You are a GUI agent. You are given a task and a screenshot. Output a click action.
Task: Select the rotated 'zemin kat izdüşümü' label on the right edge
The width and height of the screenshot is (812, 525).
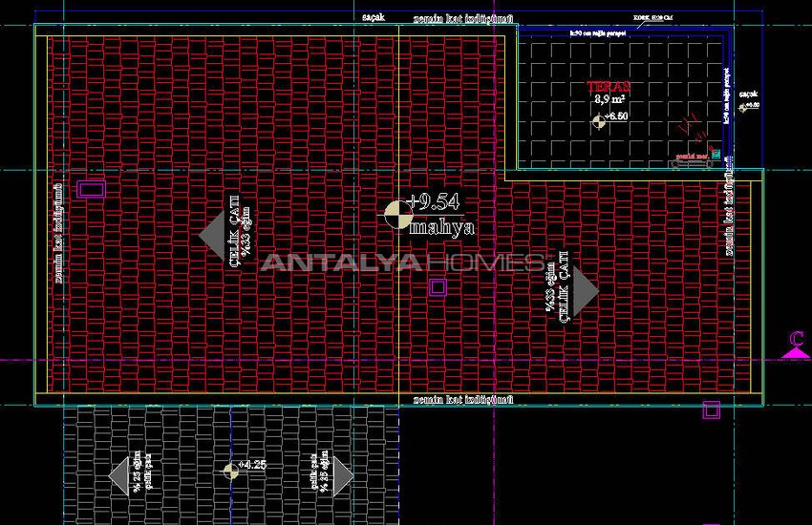pos(729,206)
